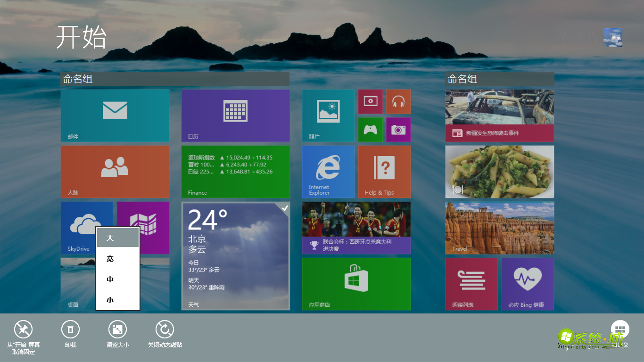Turn off the live tile via 关闭动态磁贴
644x362 pixels.
click(x=165, y=329)
